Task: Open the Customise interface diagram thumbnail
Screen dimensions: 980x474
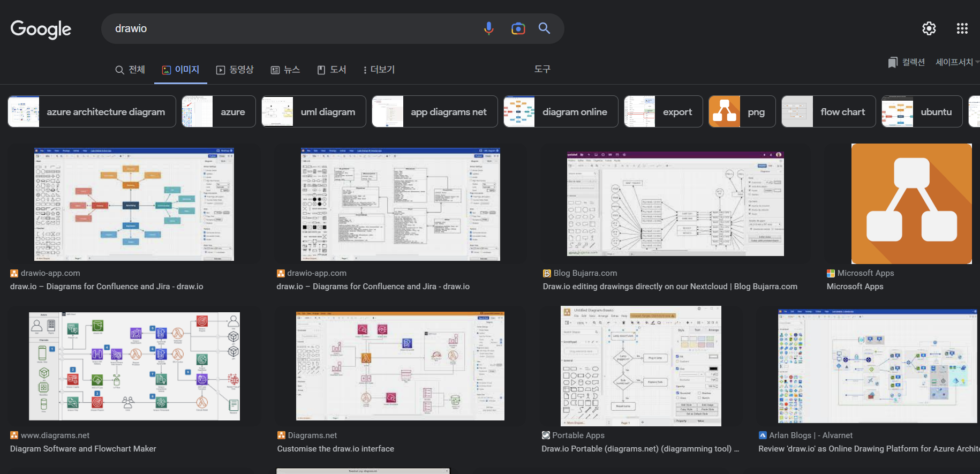Action: click(x=400, y=366)
